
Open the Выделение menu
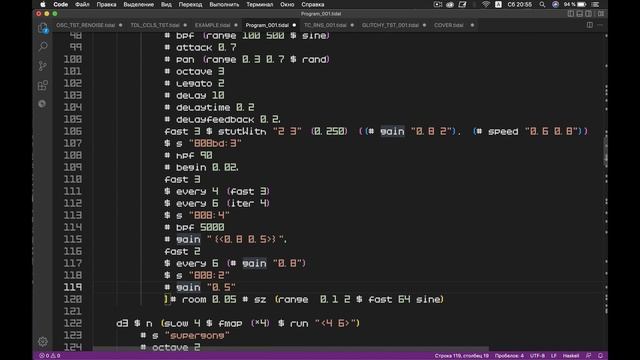tap(138, 4)
